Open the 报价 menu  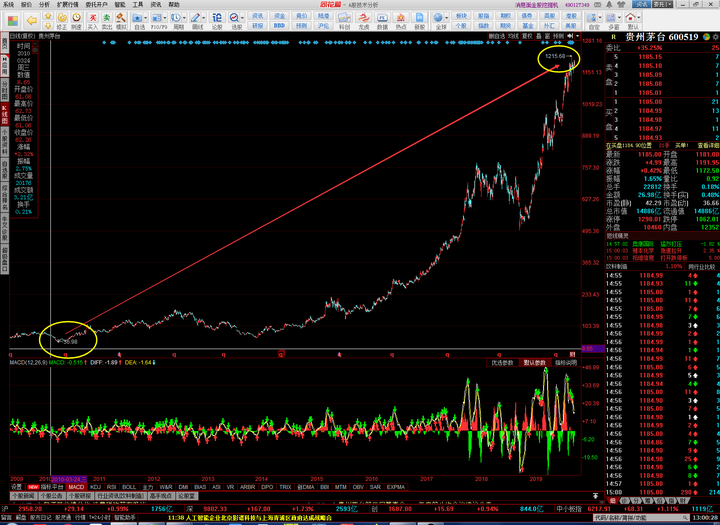coord(26,5)
